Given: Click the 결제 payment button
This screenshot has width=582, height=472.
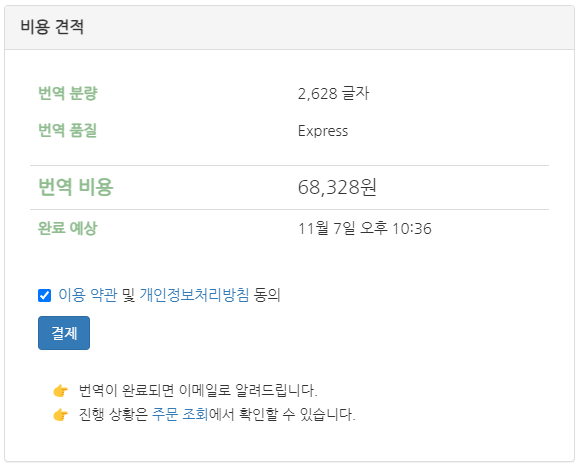Looking at the screenshot, I should (x=64, y=333).
